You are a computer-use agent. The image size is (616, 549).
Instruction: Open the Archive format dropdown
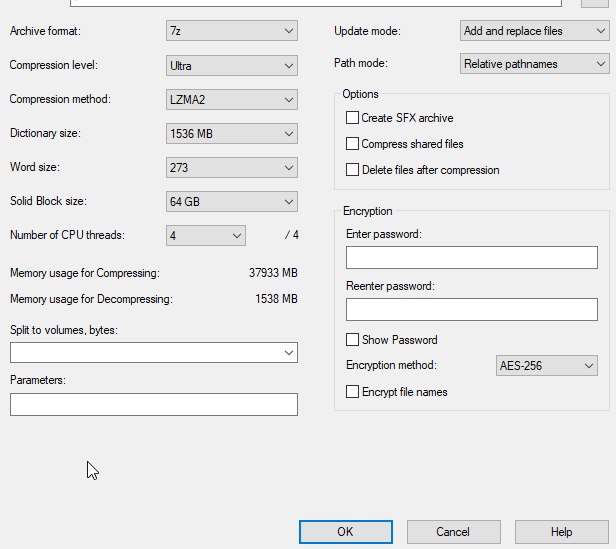232,31
